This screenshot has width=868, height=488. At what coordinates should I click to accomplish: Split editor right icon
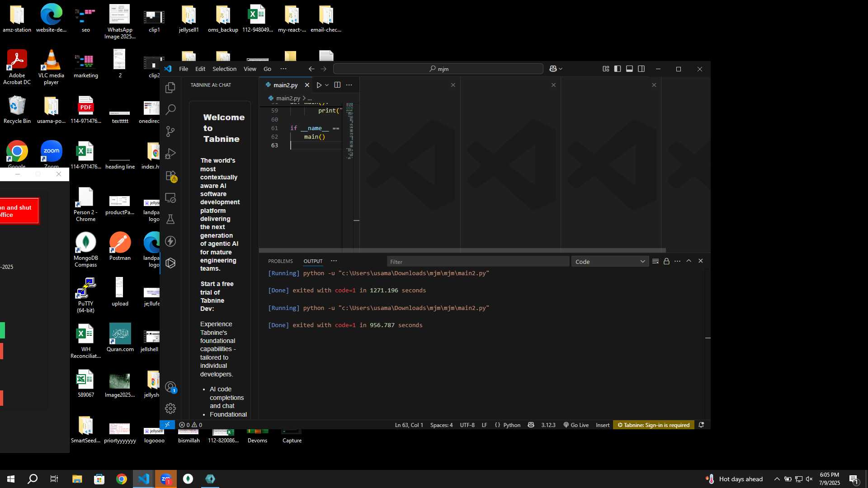click(337, 85)
